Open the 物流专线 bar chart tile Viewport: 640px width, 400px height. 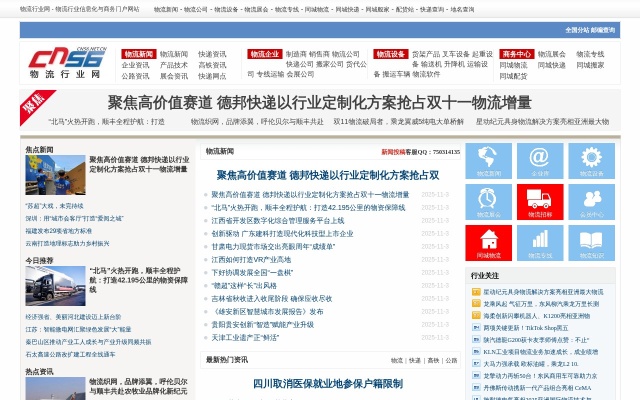[x=540, y=243]
